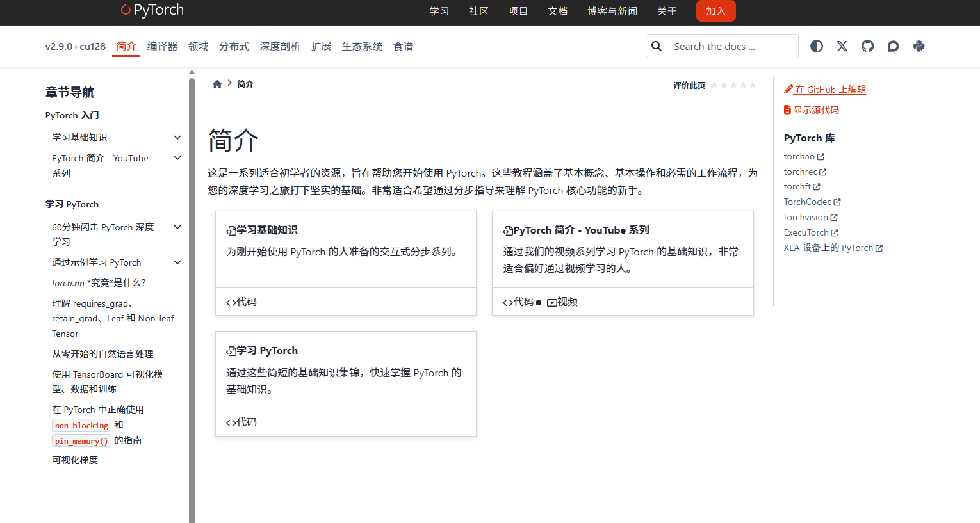Switch to the 生态系统 tab

[x=362, y=46]
